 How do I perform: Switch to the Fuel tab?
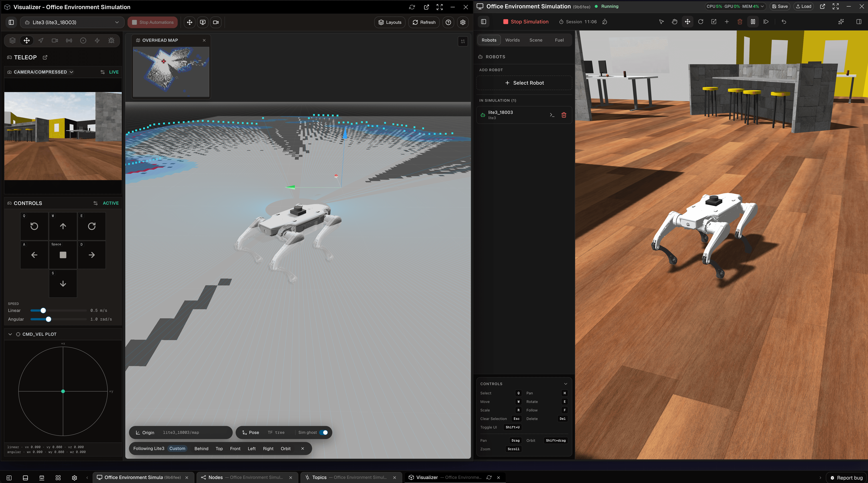[x=559, y=40]
